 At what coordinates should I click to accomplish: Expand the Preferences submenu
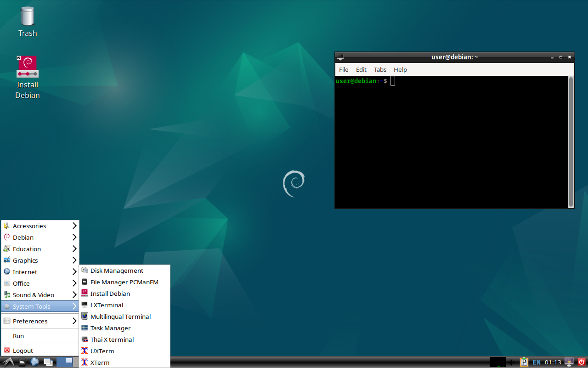(x=40, y=321)
